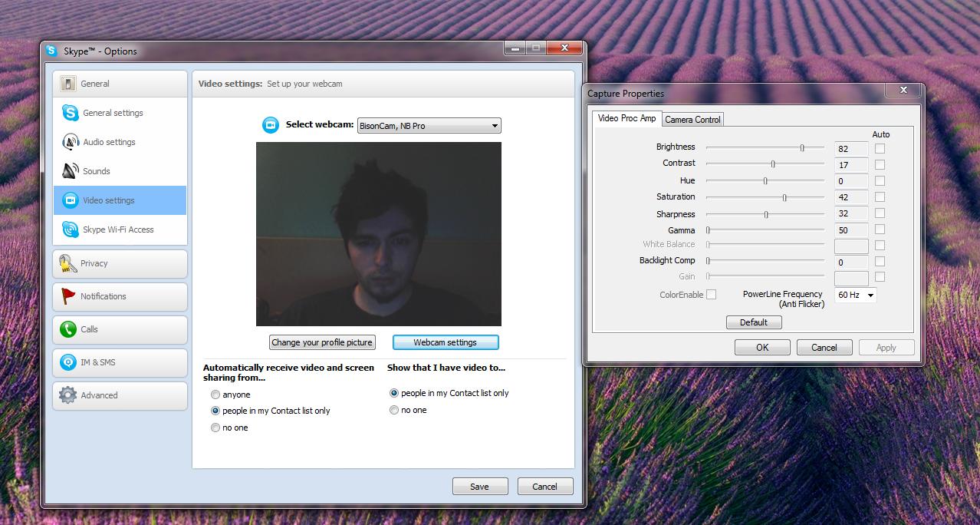Confirm Capture Properties with OK
The height and width of the screenshot is (525, 980).
coord(762,348)
